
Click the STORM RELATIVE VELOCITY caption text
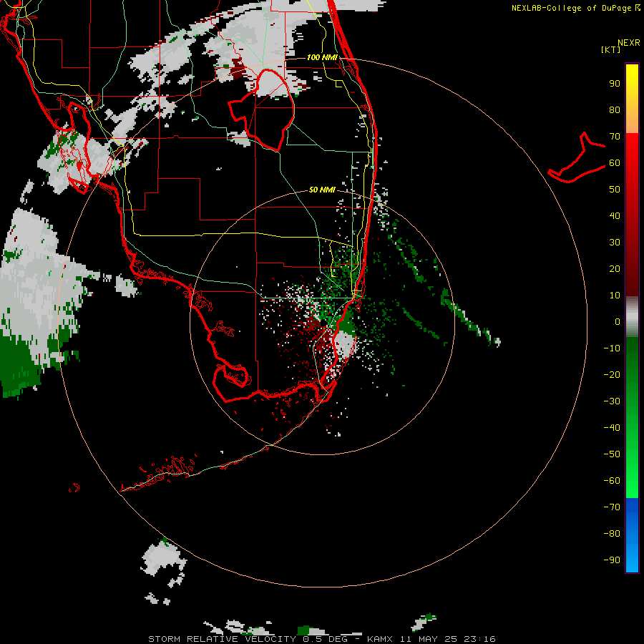click(222, 639)
